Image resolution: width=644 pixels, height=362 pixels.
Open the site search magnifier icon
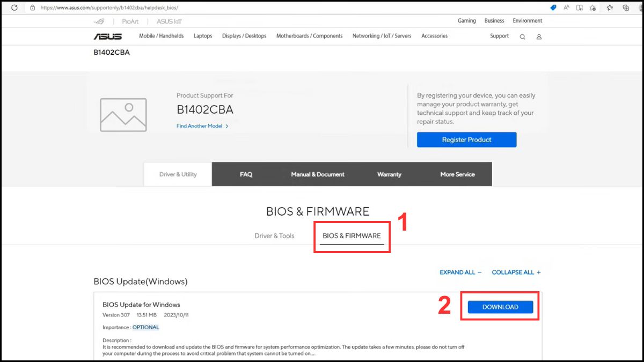tap(522, 36)
